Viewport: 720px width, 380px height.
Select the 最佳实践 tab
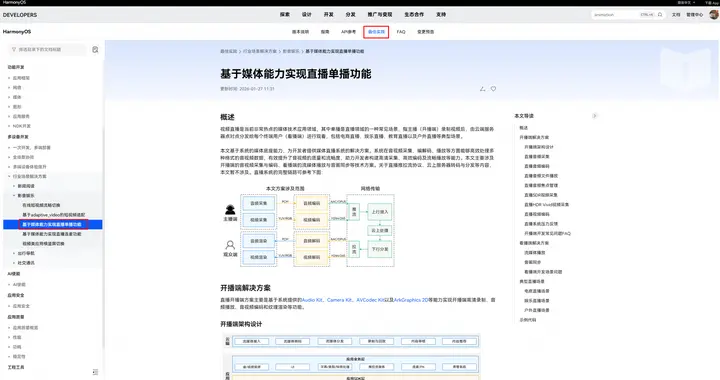(x=376, y=32)
